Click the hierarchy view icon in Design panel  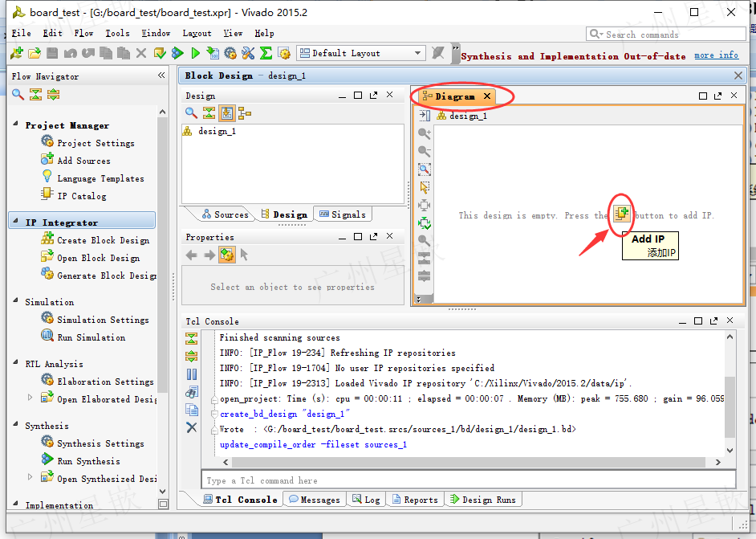pos(245,113)
